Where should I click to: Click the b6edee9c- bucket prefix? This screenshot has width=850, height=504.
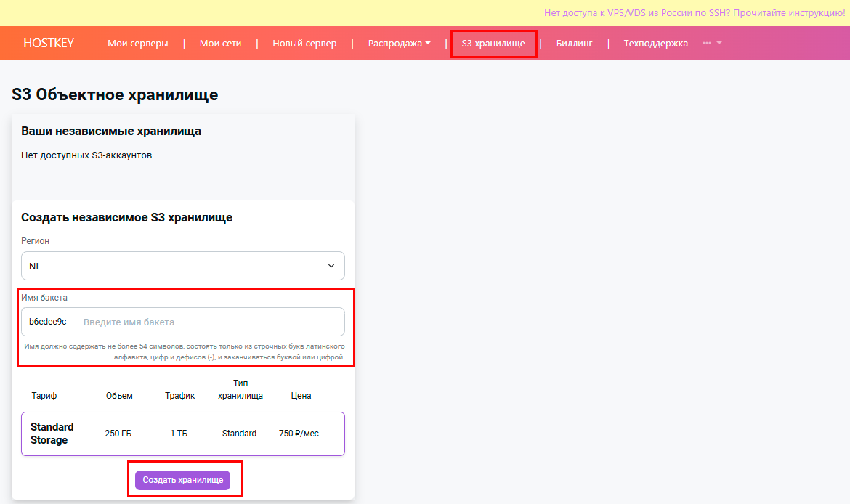pos(49,322)
